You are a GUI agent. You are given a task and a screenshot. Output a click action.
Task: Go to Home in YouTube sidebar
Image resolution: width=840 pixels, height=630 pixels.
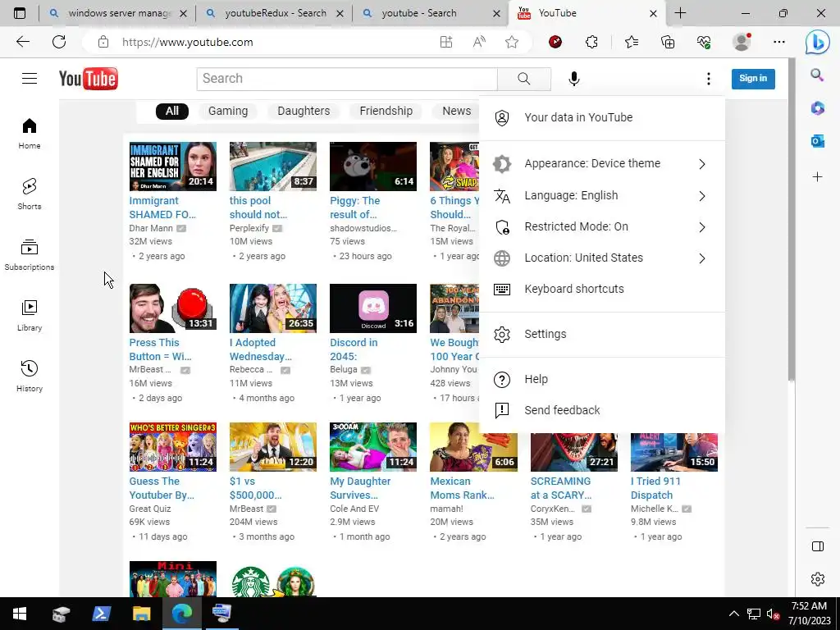pos(30,134)
